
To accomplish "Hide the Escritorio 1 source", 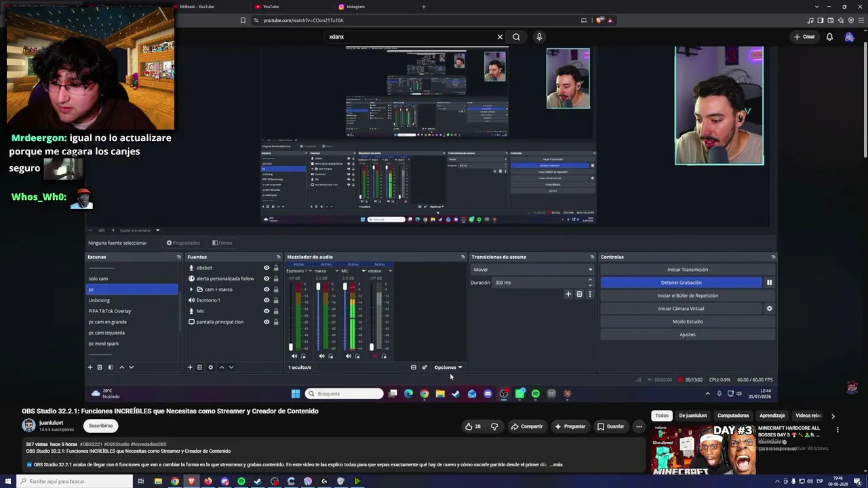I will coord(267,300).
